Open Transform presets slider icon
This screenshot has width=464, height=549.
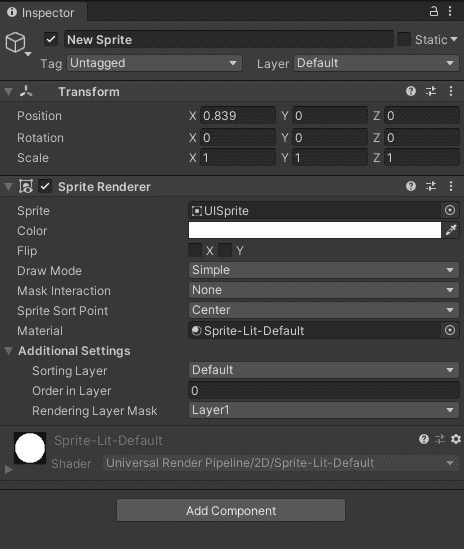pos(431,91)
